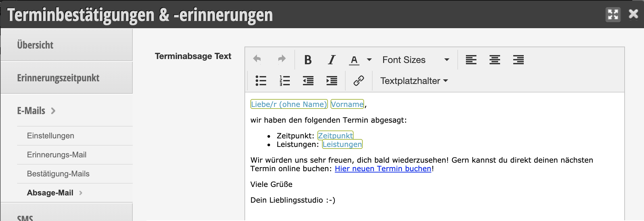Insert or edit a link
This screenshot has height=221, width=644.
(x=358, y=81)
